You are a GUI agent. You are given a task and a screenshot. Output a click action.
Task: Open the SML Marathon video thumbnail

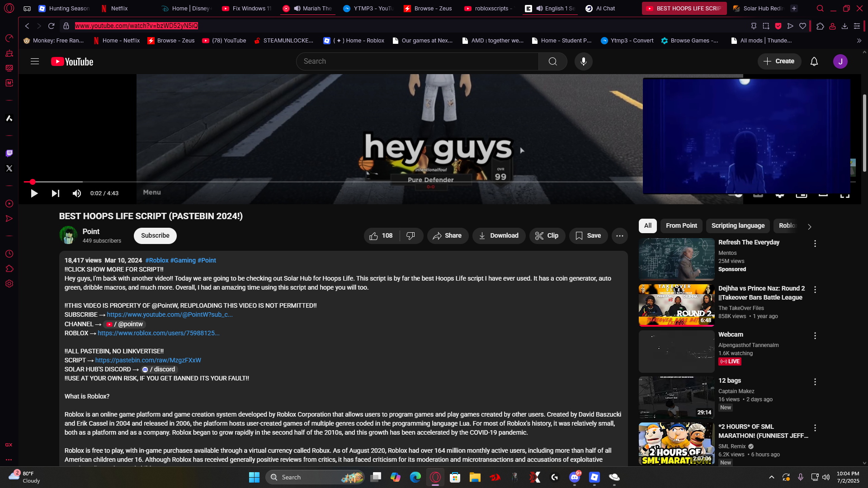tap(676, 444)
